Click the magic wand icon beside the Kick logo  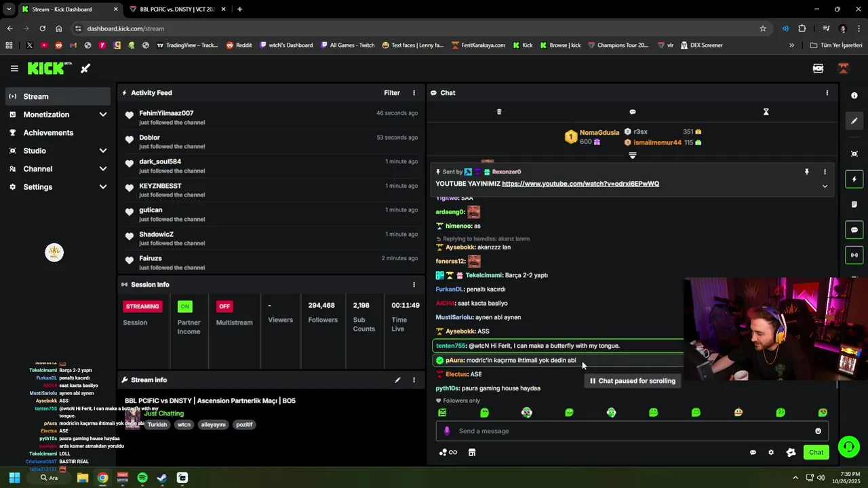(x=85, y=68)
